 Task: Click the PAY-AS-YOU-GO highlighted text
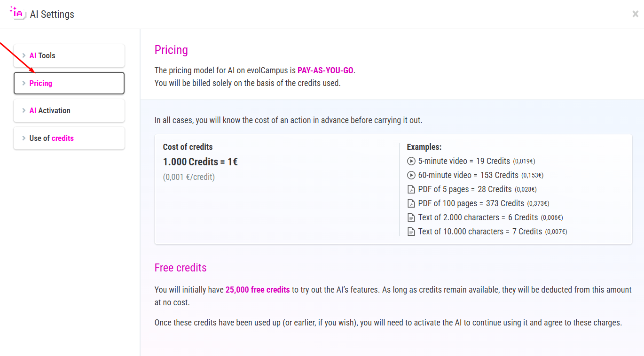(x=325, y=70)
